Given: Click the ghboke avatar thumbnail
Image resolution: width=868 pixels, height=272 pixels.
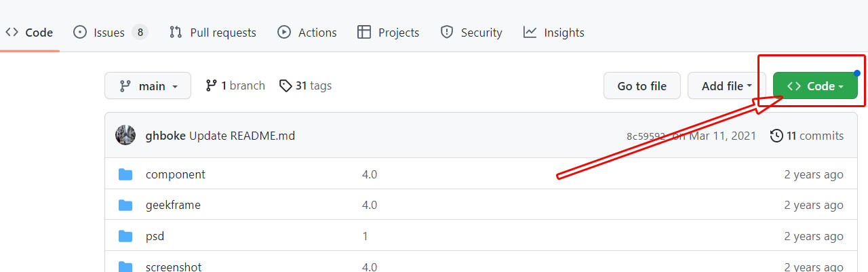Looking at the screenshot, I should pyautogui.click(x=125, y=135).
